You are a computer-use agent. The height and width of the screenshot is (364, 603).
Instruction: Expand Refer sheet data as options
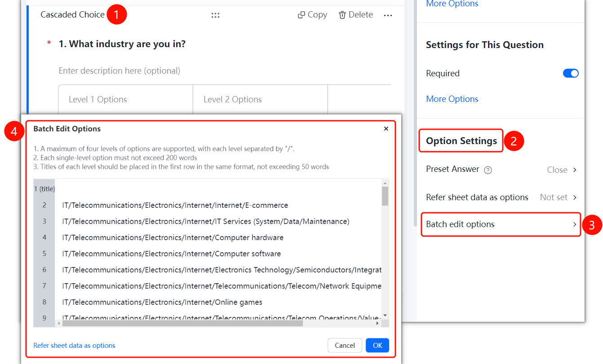(x=575, y=197)
